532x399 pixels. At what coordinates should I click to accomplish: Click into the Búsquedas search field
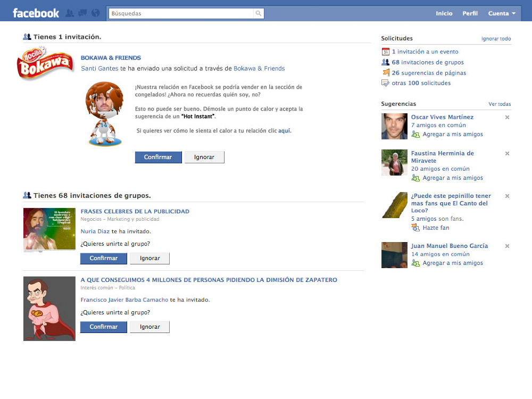[181, 13]
